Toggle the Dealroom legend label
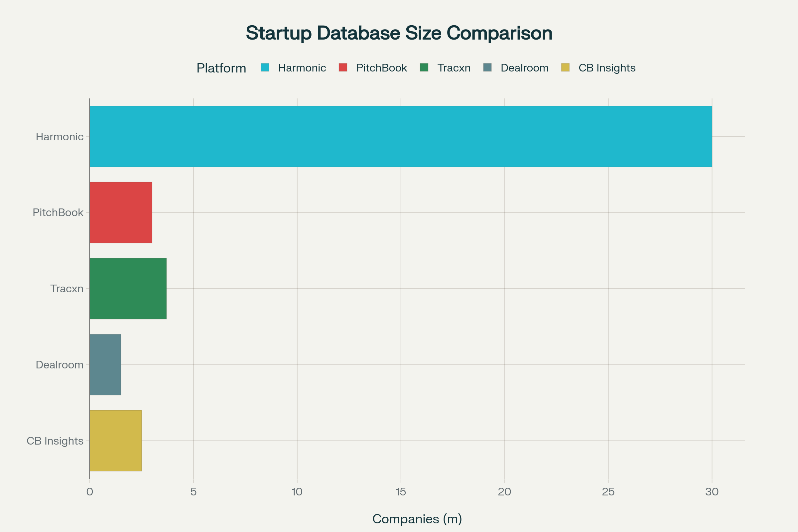798x532 pixels. [525, 68]
